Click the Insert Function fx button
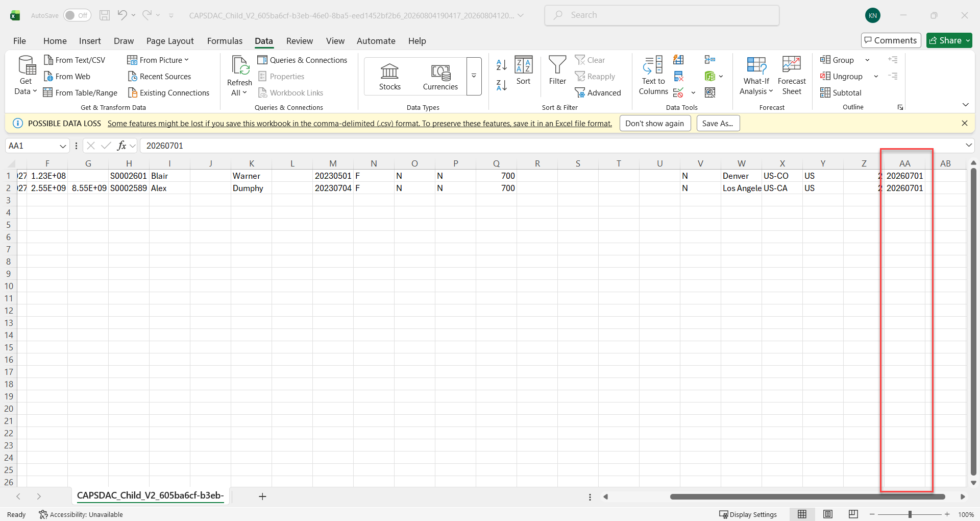Screen dimensions: 980x521 click(x=121, y=146)
